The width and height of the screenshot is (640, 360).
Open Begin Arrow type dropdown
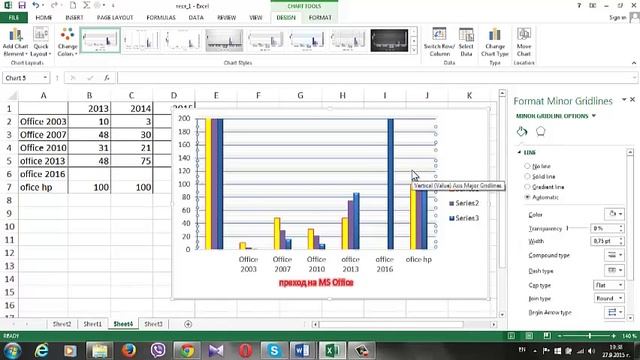[x=614, y=312]
